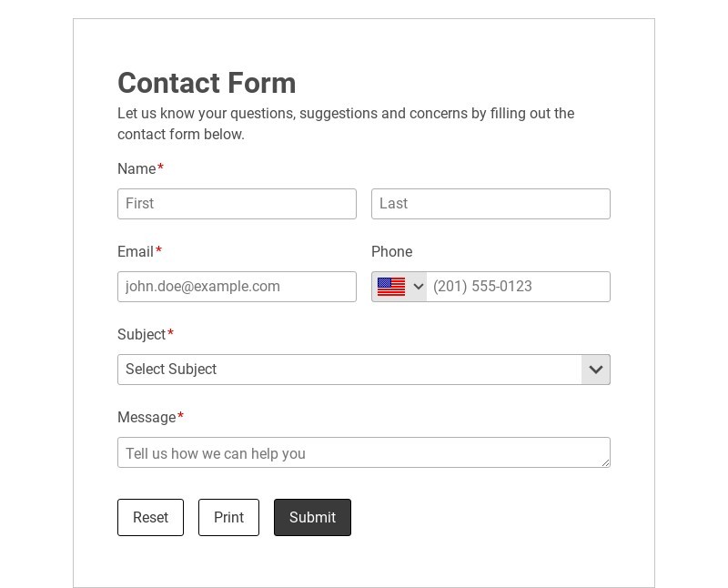Click the Print button

pos(228,517)
